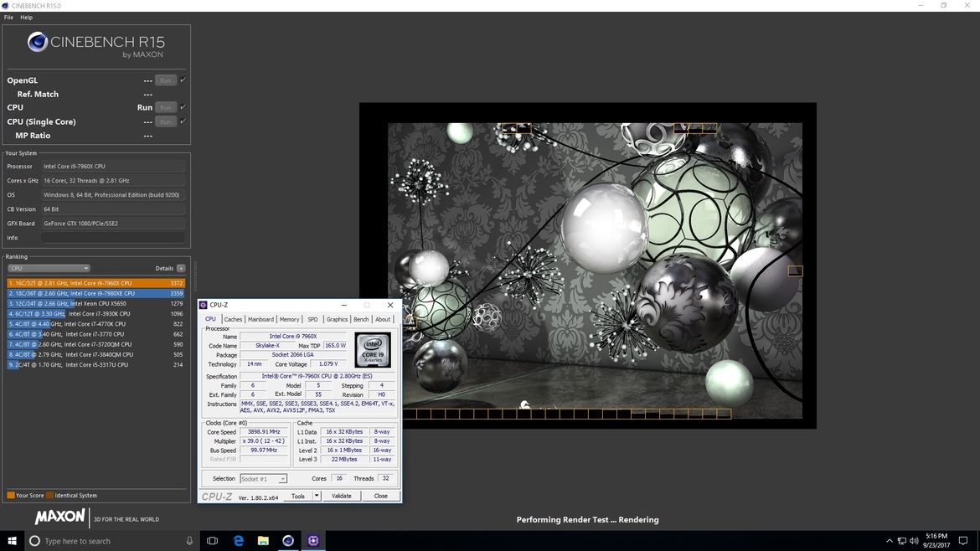Click the Close button in CPU-Z
The width and height of the screenshot is (980, 551).
coord(380,496)
